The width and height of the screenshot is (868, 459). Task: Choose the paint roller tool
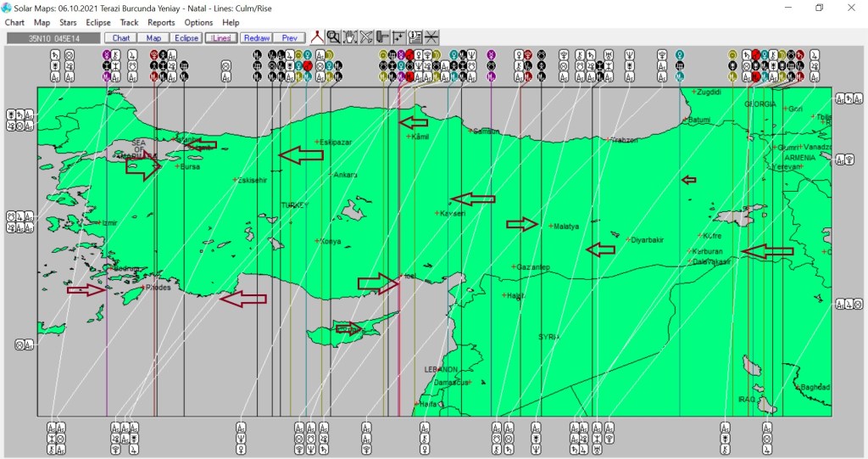382,37
